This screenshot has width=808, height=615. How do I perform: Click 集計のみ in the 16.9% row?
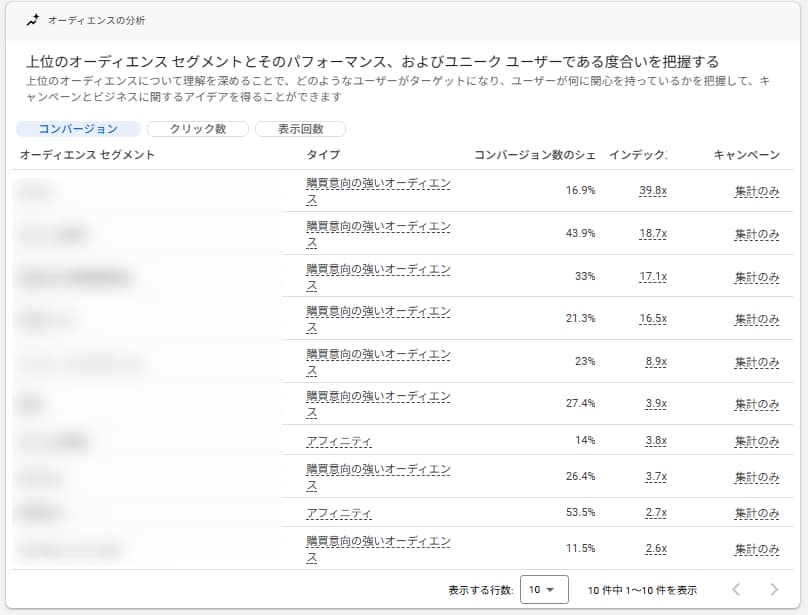click(757, 191)
